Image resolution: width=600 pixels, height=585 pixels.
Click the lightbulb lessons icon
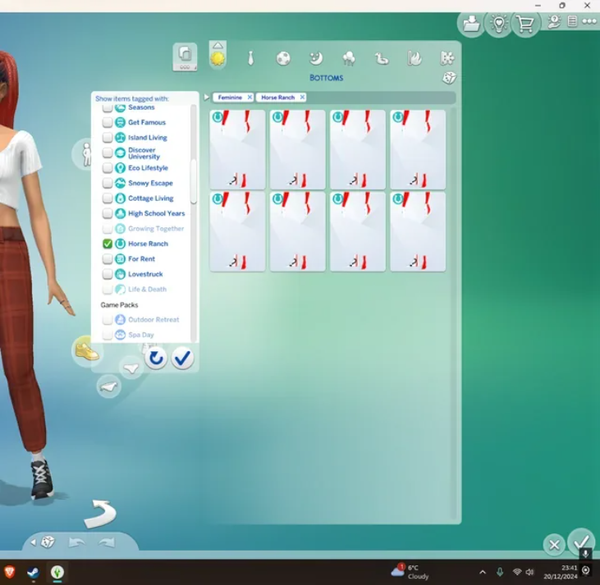(497, 25)
